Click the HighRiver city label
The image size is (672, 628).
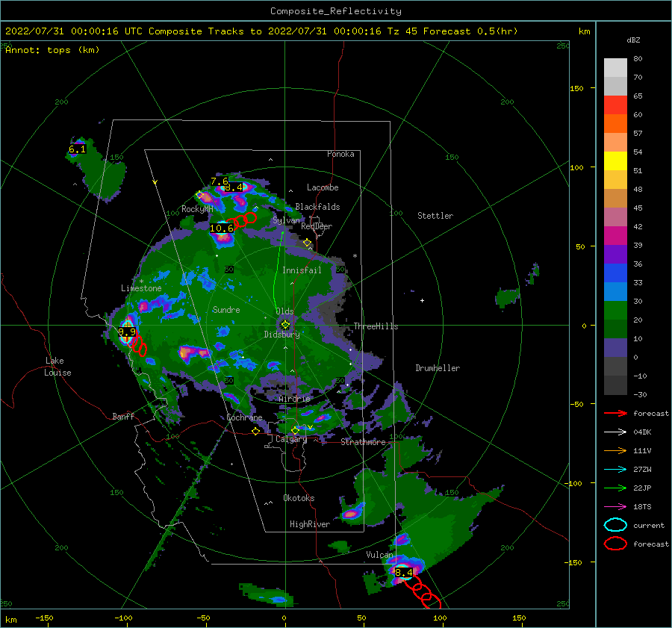pyautogui.click(x=310, y=524)
